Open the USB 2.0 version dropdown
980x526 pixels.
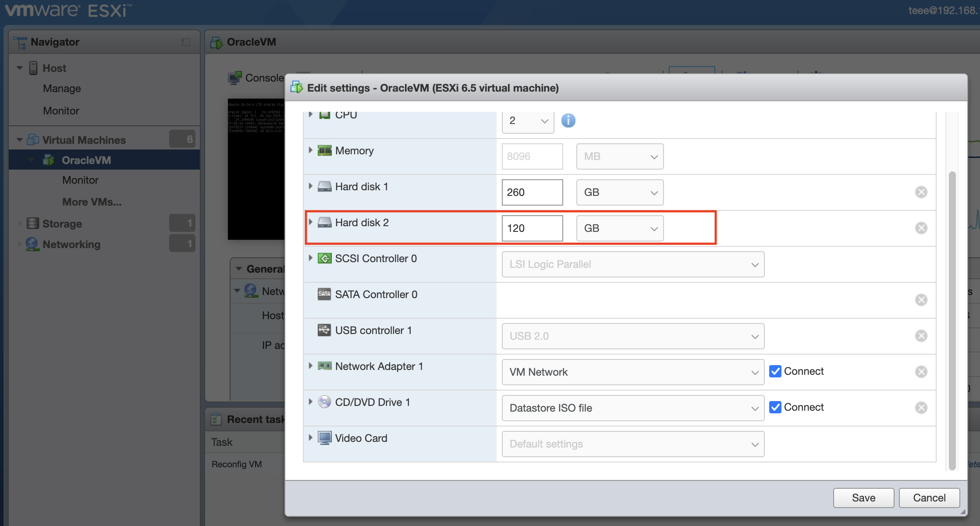point(633,336)
